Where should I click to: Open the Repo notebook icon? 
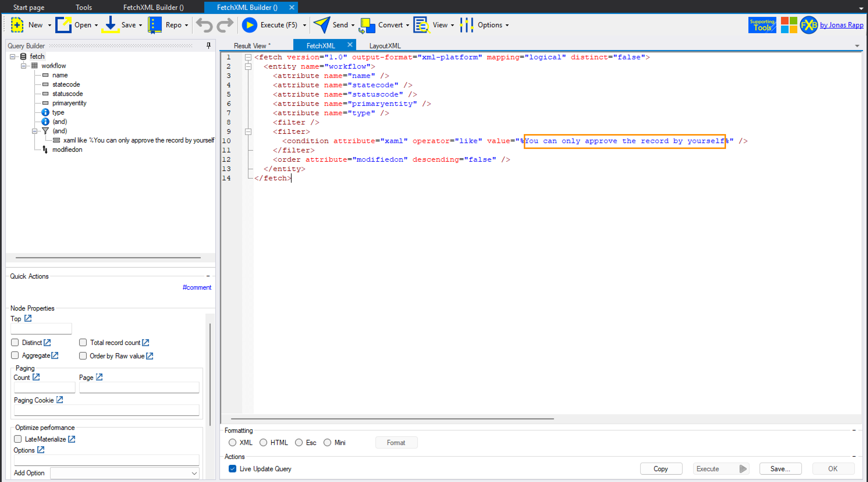tap(155, 25)
